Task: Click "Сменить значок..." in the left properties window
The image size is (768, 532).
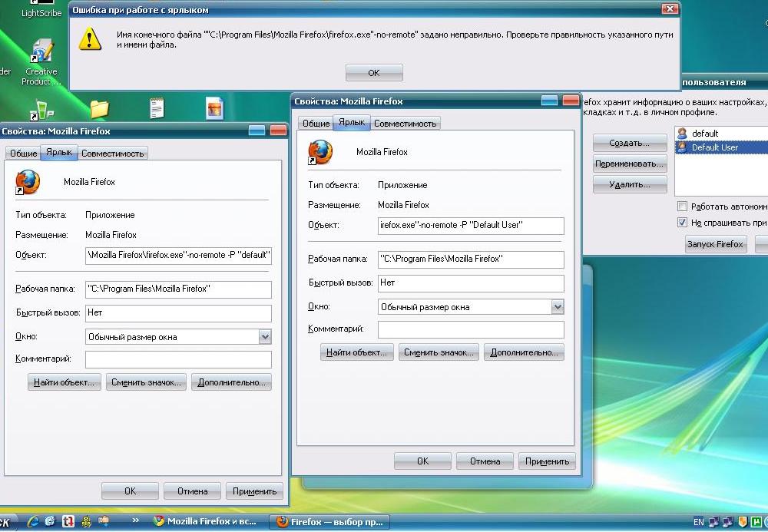Action: [146, 382]
